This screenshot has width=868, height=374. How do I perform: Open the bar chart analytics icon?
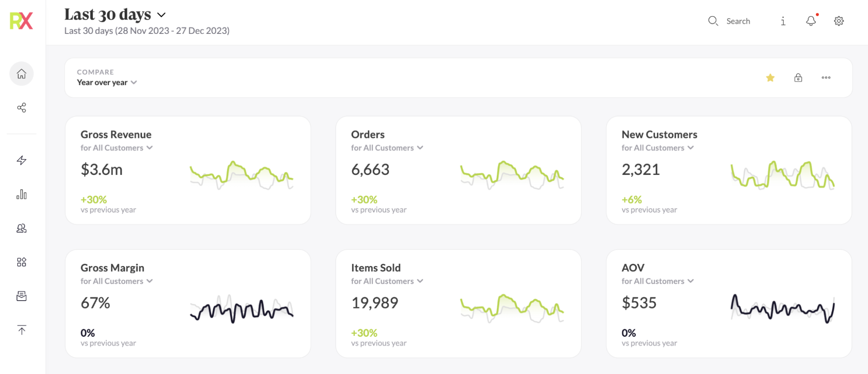[x=21, y=194]
